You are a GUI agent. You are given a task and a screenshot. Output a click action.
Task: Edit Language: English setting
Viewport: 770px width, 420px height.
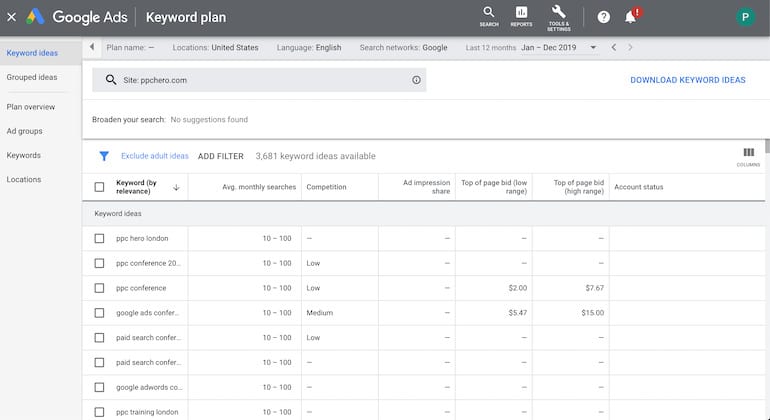point(309,48)
